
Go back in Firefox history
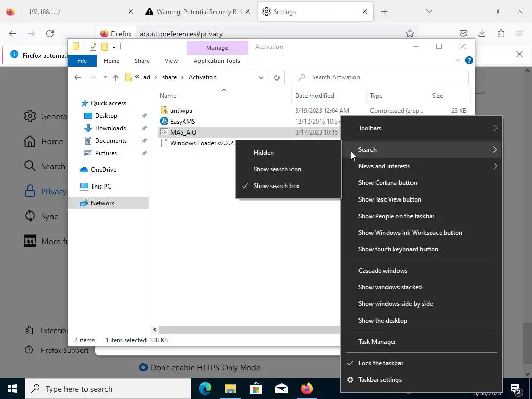tap(12, 34)
